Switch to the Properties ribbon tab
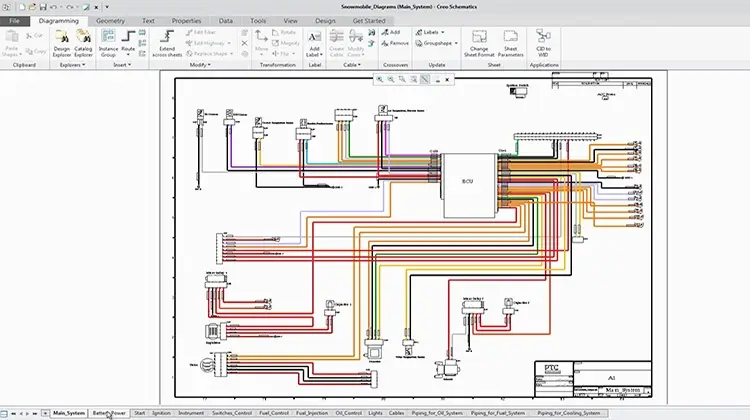The width and height of the screenshot is (750, 420). click(187, 21)
